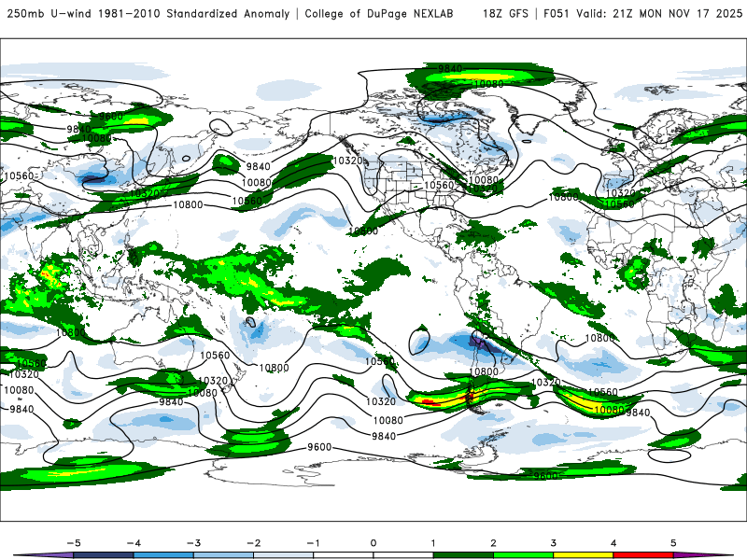
Task: Click the '9600' contour label over northern Asia
Action: [111, 116]
